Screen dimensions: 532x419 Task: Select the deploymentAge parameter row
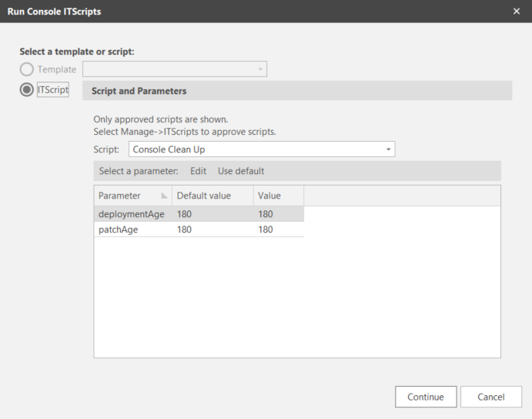199,214
